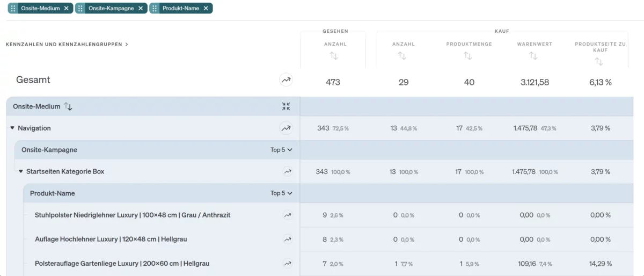Sort Onsite-Medium dimension rows

click(x=68, y=106)
